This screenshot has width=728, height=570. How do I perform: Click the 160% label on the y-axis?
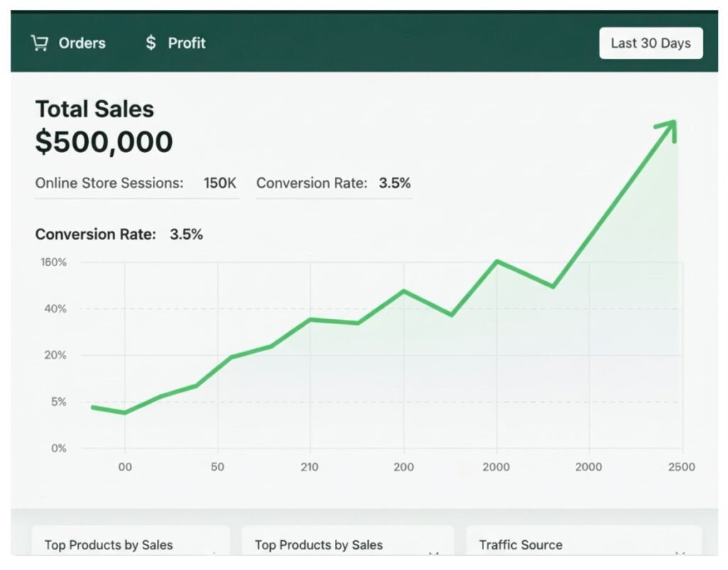click(53, 262)
